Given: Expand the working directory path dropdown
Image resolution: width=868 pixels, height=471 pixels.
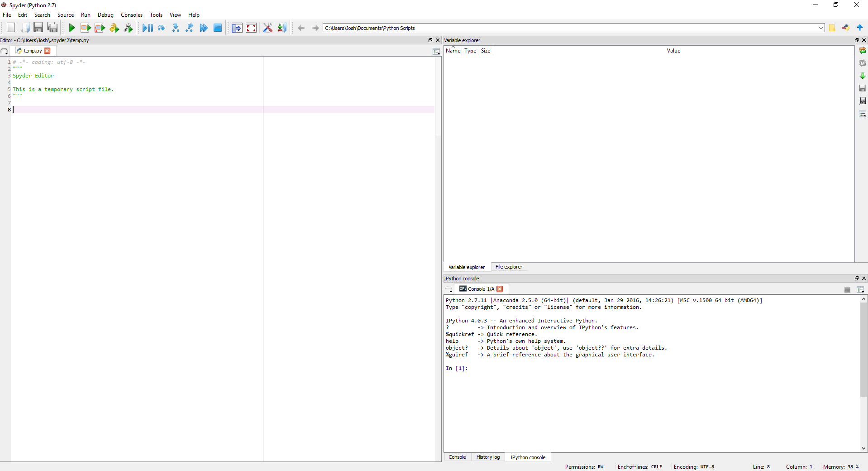Looking at the screenshot, I should coord(820,28).
